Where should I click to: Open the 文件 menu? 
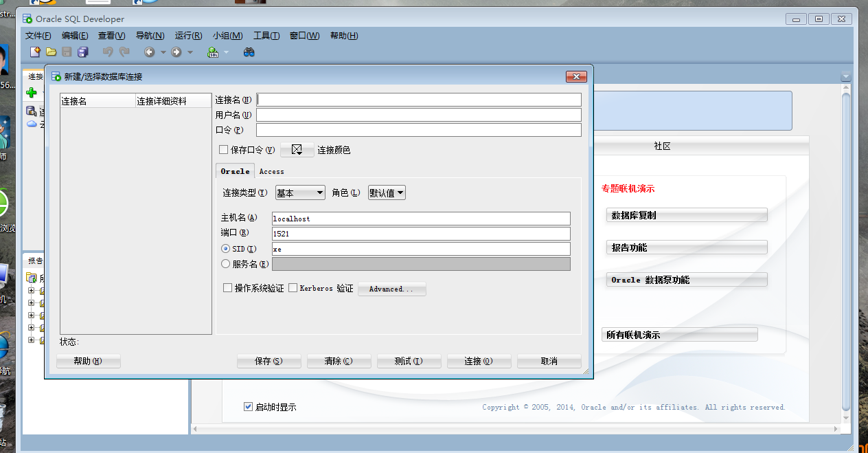tap(38, 36)
